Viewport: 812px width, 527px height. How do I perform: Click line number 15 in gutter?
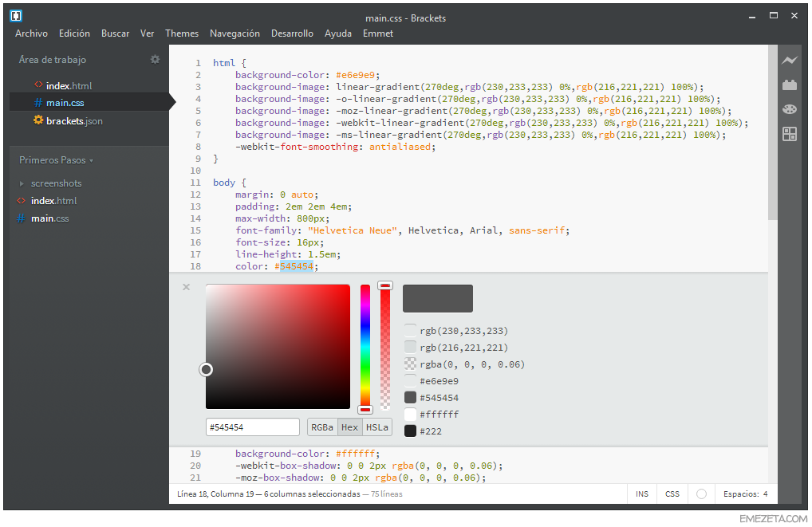[x=195, y=230]
